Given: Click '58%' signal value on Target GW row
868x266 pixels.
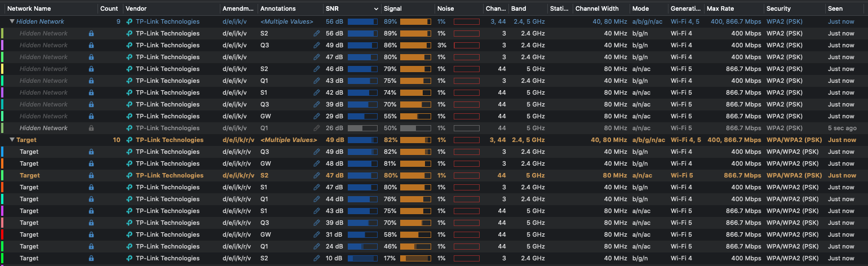Looking at the screenshot, I should [390, 234].
